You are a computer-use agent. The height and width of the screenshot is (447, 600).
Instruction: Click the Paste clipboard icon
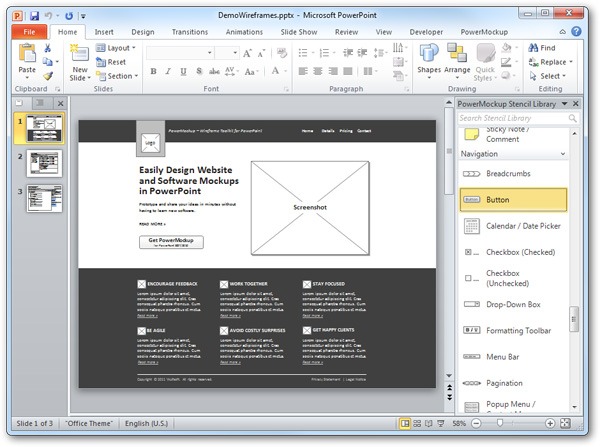27,52
